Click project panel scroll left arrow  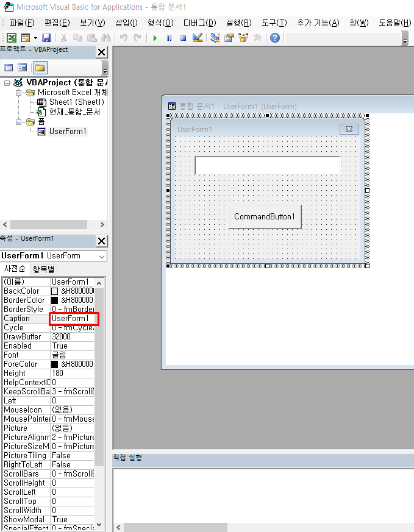tap(5, 225)
